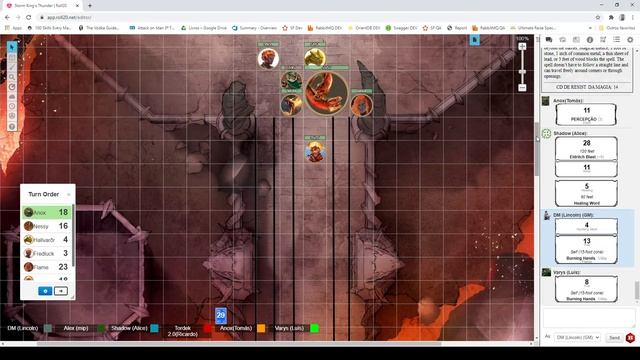Click Anox(Tomás) orange color swatch
Viewport: 640px width, 360px height.
point(261,328)
